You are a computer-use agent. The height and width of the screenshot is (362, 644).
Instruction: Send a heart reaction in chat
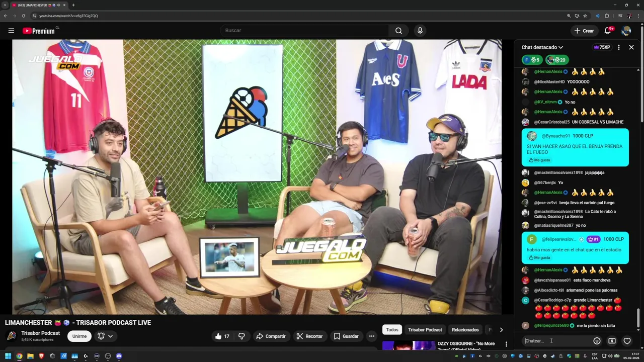(627, 341)
